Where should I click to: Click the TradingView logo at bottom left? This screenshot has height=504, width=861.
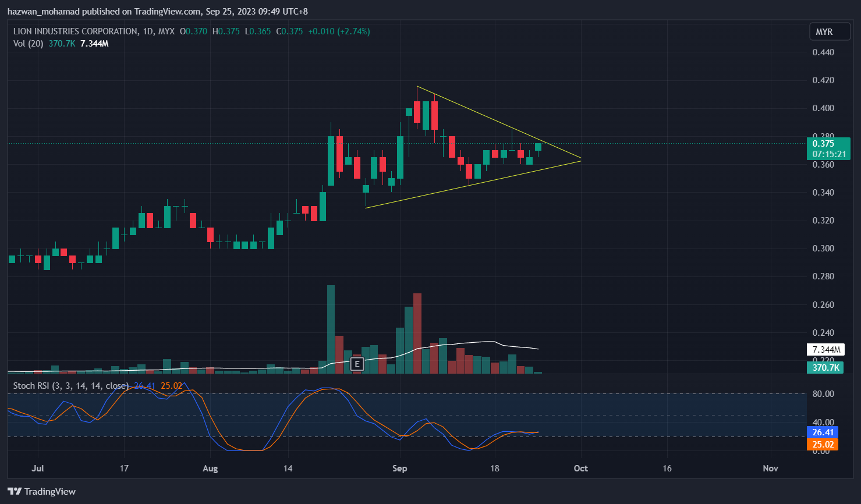pos(42,492)
